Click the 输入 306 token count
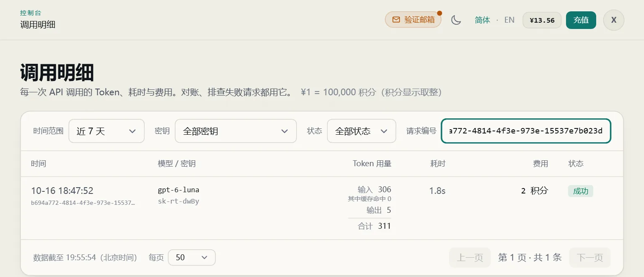Image resolution: width=644 pixels, height=277 pixels. click(374, 189)
